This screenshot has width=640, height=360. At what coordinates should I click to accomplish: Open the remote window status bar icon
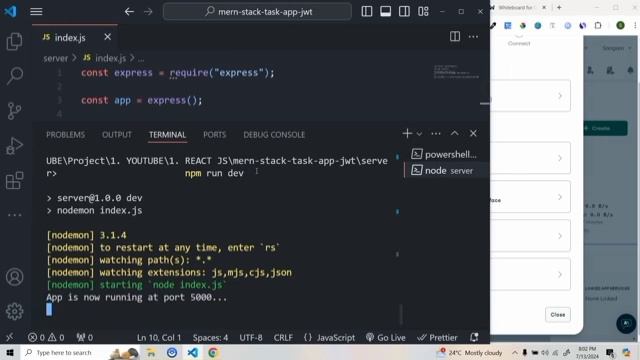(10, 337)
